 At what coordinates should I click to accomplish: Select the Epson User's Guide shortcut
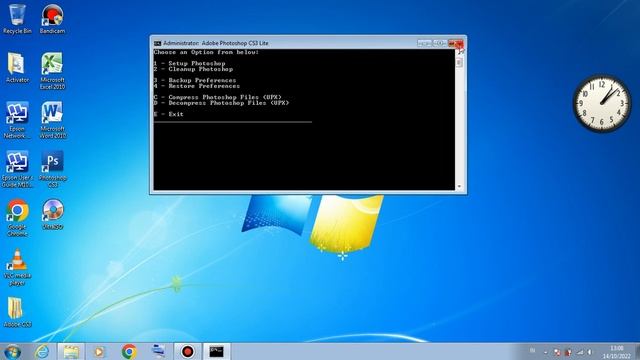coord(17,169)
